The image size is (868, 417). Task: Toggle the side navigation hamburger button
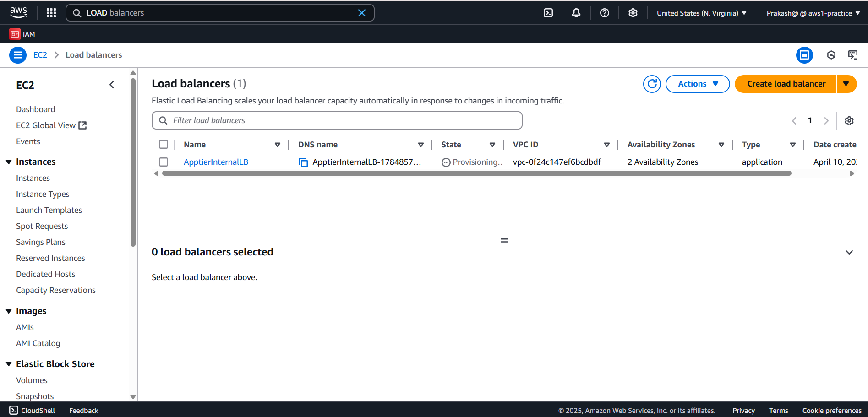[x=18, y=55]
